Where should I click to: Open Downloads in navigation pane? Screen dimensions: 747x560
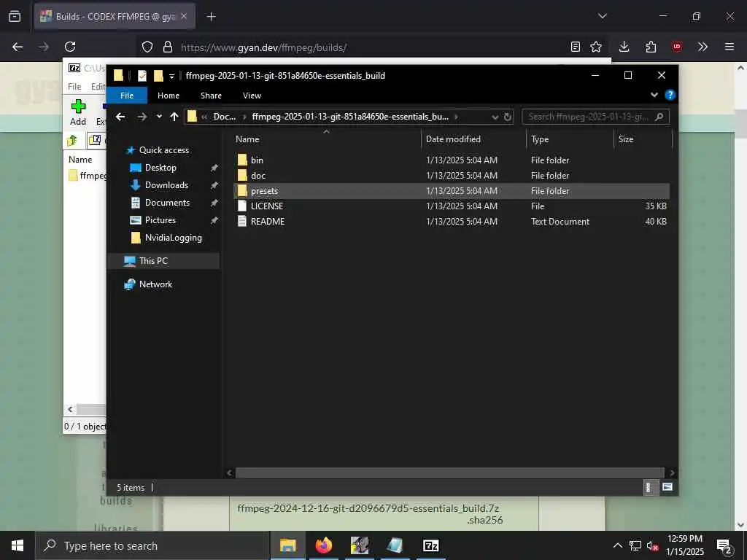166,185
